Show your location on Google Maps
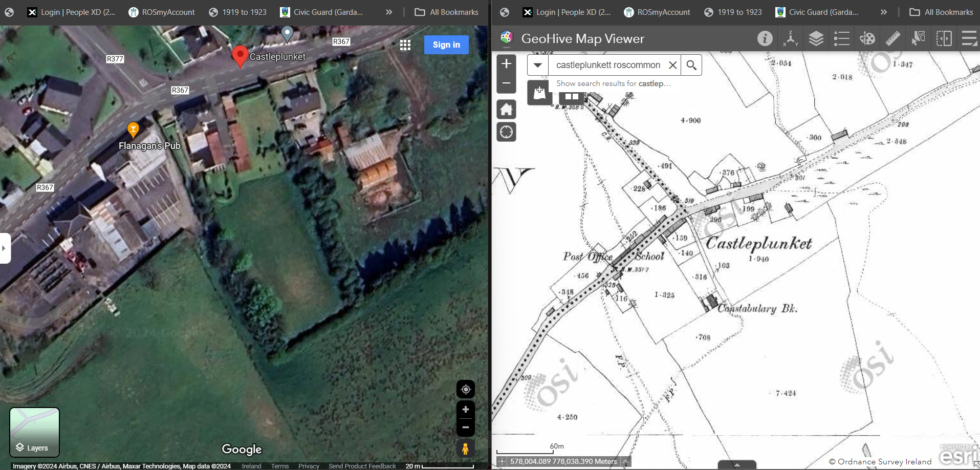The height and width of the screenshot is (470, 980). [x=466, y=390]
